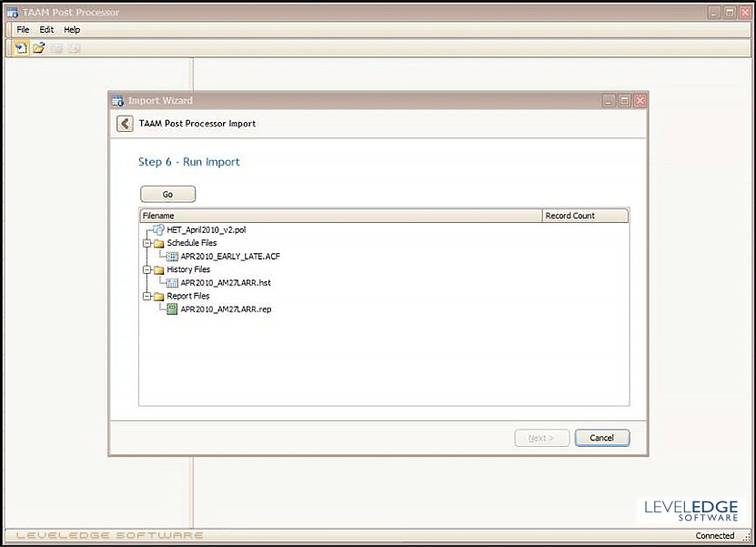Screen dimensions: 756x547
Task: Click the third disabled toolbar icon
Action: pos(56,48)
